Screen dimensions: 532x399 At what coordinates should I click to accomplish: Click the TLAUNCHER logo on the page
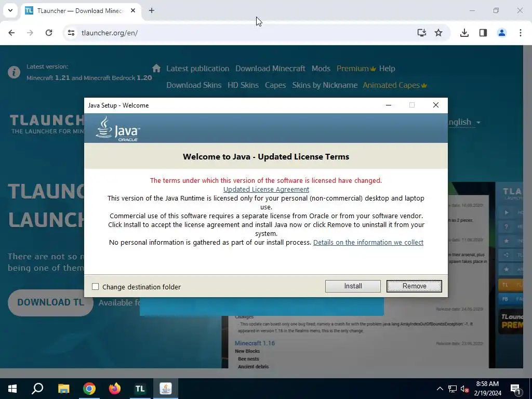pos(47,124)
